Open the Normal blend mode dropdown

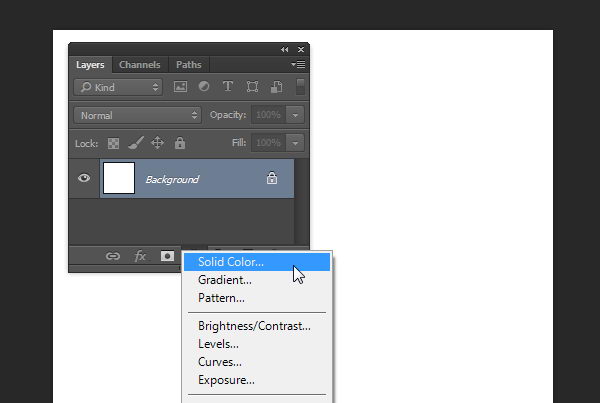pos(138,115)
